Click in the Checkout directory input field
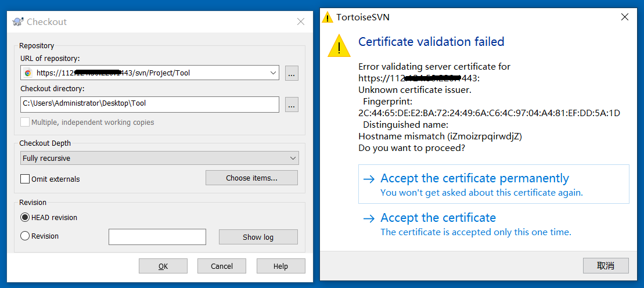 [149, 105]
